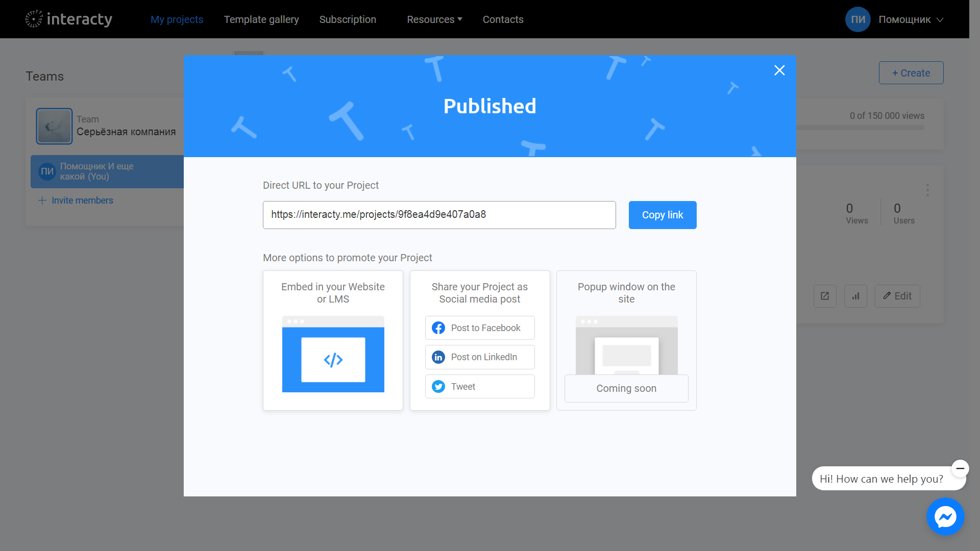Screen dimensions: 980x551
Task: Open Template gallery navigation tab
Action: point(261,19)
